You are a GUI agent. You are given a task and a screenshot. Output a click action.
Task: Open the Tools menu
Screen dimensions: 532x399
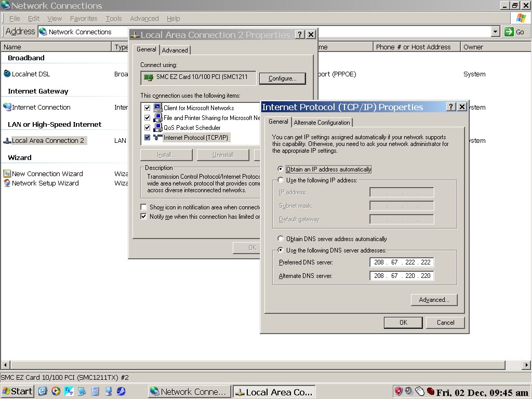pyautogui.click(x=114, y=18)
